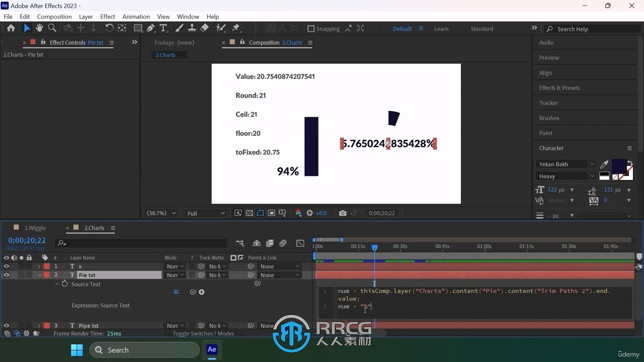Hide layer 1 'x' with eye icon
This screenshot has height=362, width=644.
point(7,266)
